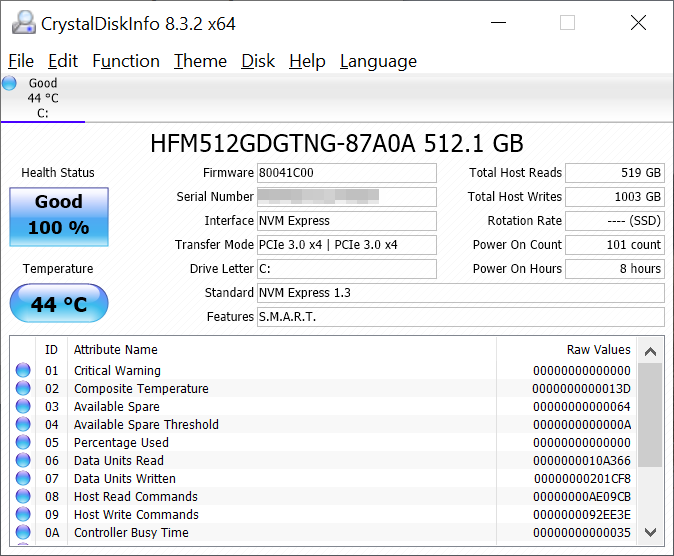Click Total Host Writes value 1003 GB
Viewport: 674px width, 556px height.
(x=615, y=197)
